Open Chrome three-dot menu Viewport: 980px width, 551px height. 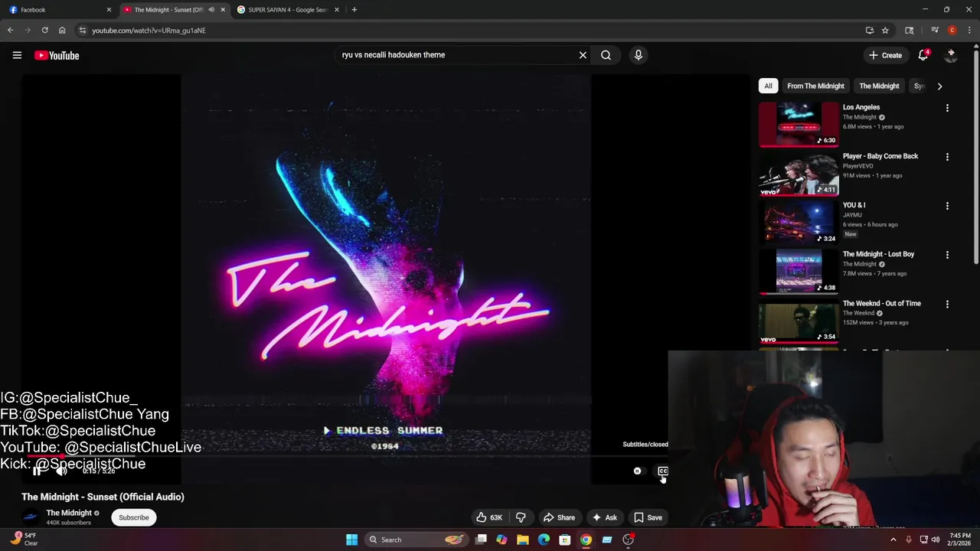(969, 31)
